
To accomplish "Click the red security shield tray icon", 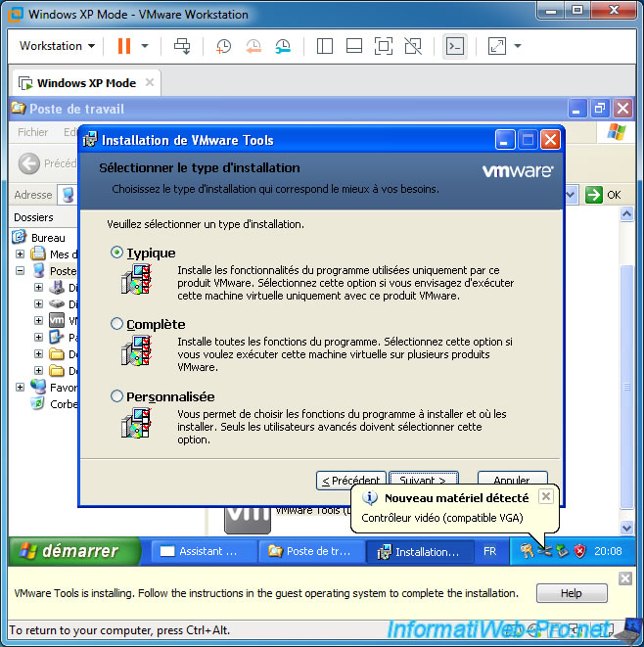I will pos(580,551).
